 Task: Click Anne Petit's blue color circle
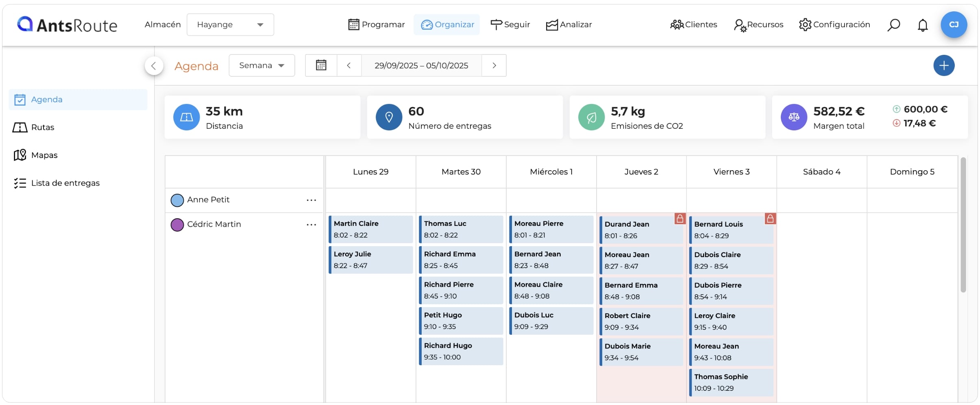pyautogui.click(x=177, y=200)
